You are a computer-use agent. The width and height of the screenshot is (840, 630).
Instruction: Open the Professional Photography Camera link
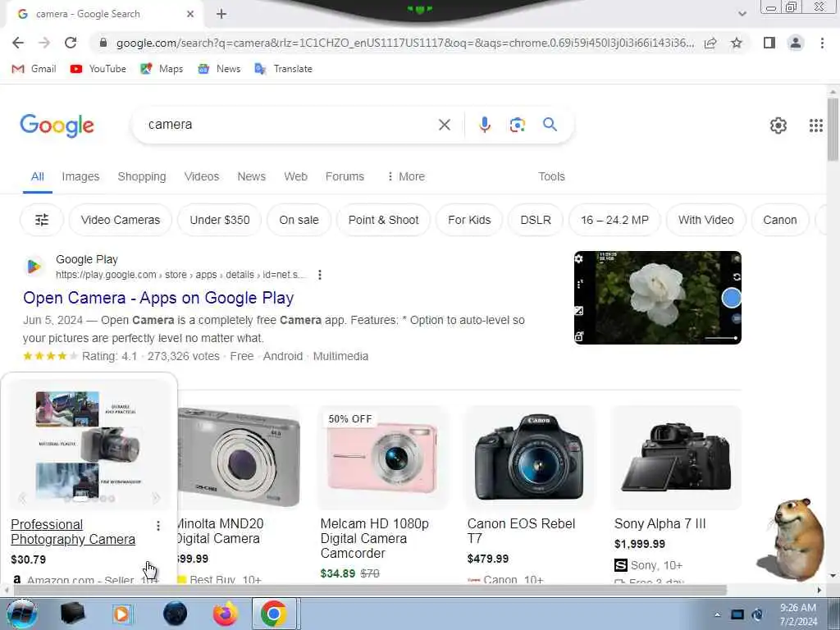[73, 532]
